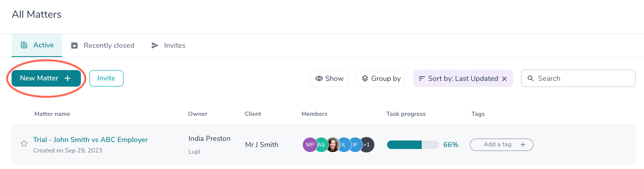Open Sort by: Last Updated menu

[x=458, y=79]
